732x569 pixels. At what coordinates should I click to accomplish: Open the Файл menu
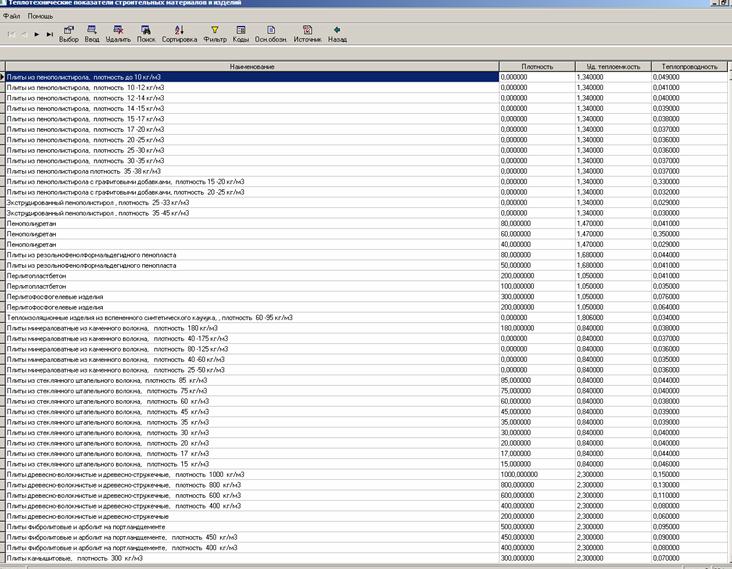coord(12,17)
